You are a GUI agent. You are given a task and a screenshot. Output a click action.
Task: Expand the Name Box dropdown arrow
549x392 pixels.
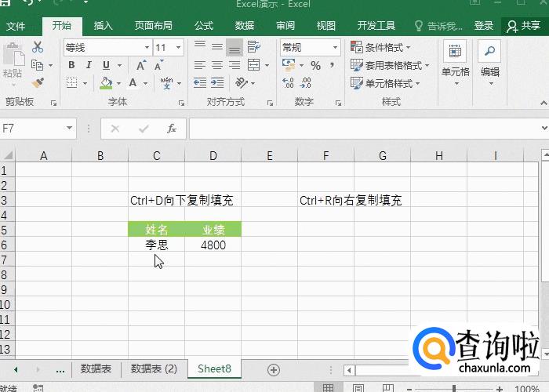(69, 128)
